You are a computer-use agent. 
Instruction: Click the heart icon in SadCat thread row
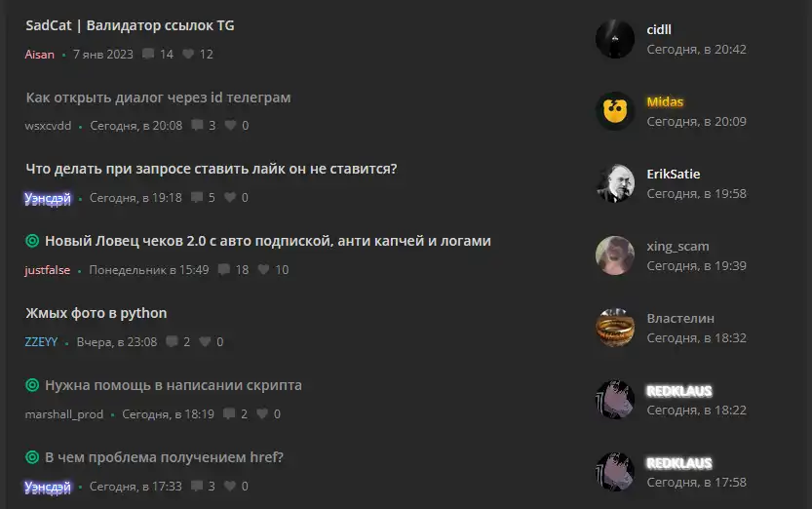pyautogui.click(x=188, y=54)
